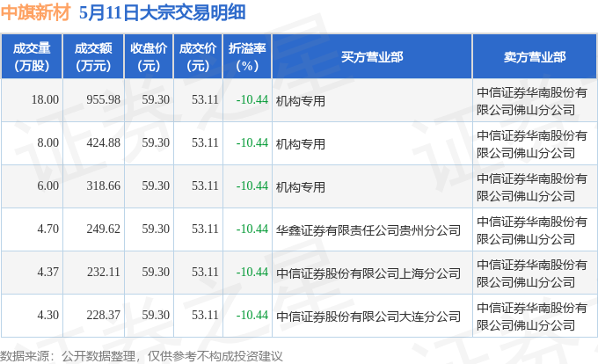This screenshot has width=598, height=364.
Task: Click the 数据来源 footer disclaimer text
Action: tap(142, 356)
